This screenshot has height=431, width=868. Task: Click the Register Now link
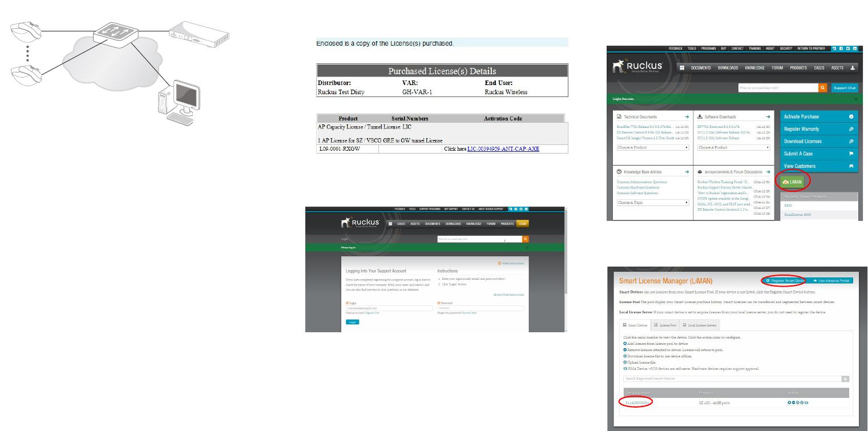372,313
